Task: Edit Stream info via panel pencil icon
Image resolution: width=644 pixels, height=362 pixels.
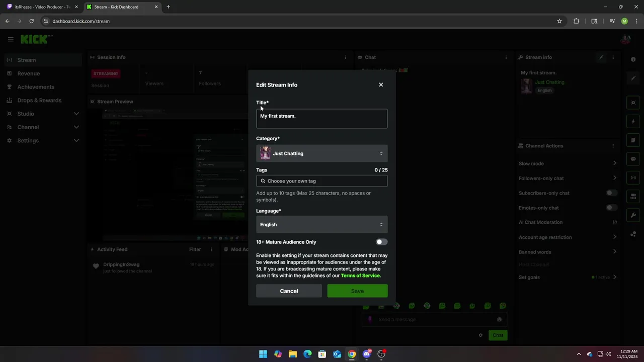Action: pyautogui.click(x=601, y=57)
